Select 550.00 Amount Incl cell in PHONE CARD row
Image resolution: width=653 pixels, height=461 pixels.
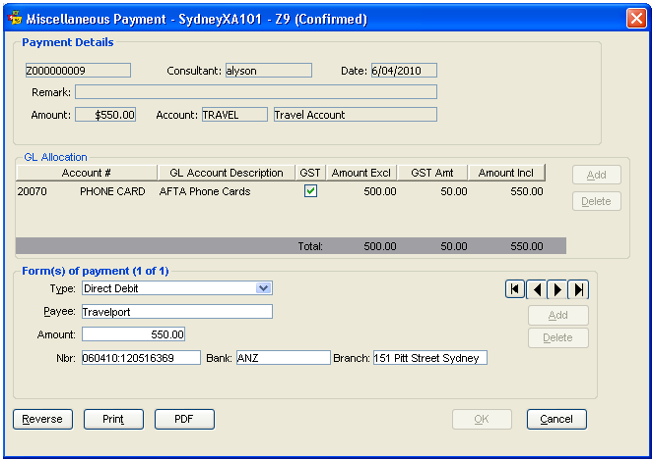pyautogui.click(x=527, y=191)
